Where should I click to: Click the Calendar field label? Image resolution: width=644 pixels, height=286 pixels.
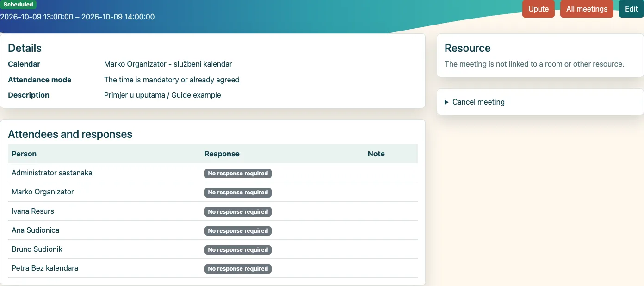click(24, 64)
